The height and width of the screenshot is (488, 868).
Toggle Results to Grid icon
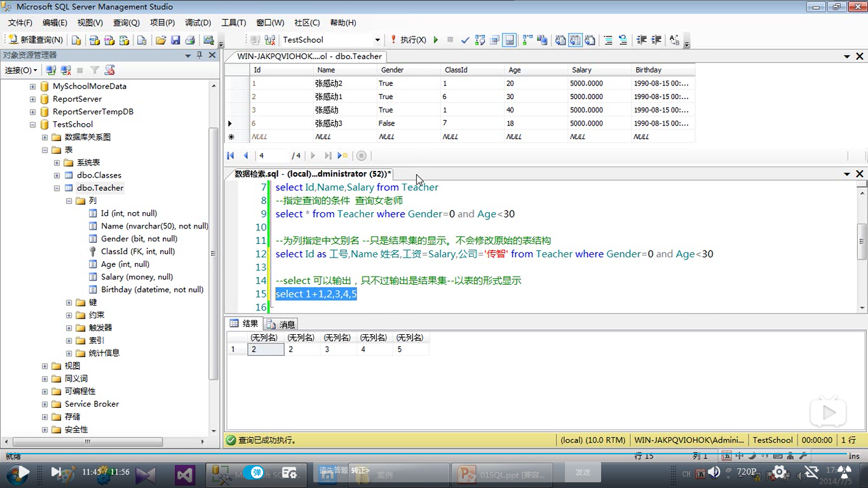(x=575, y=39)
